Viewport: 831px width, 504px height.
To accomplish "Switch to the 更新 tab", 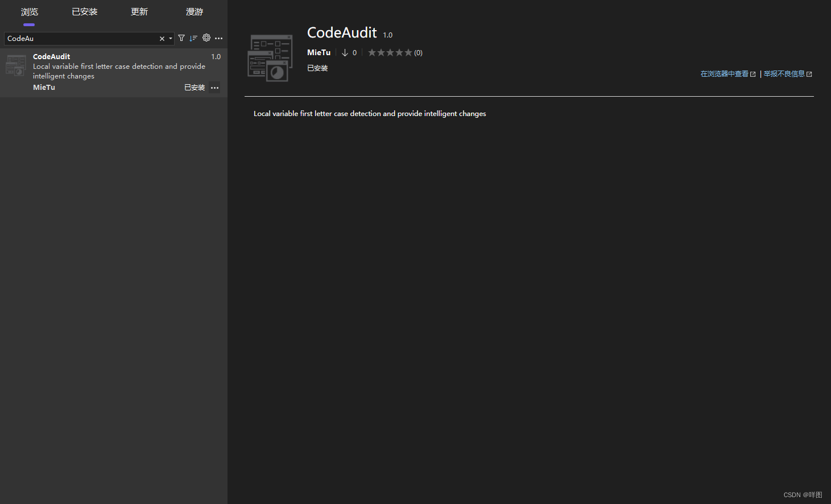I will (139, 12).
